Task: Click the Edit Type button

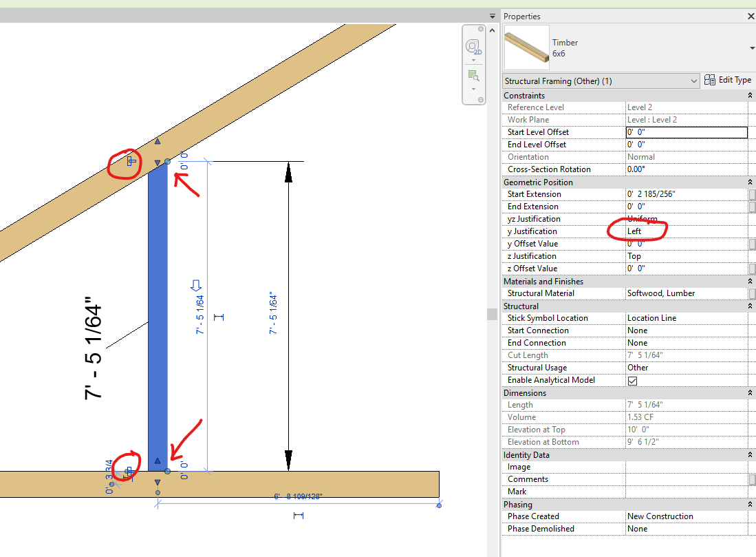Action: 728,80
